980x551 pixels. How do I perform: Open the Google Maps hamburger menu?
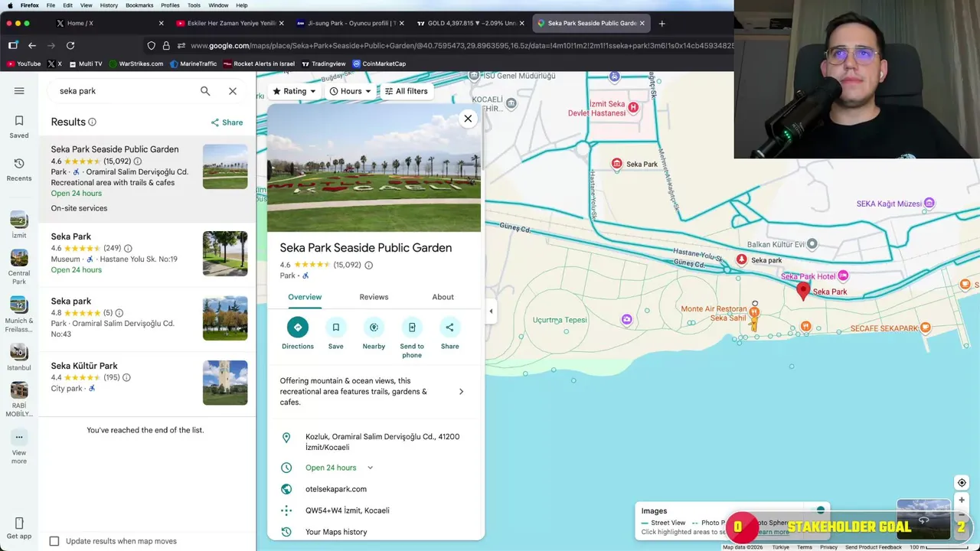(x=19, y=91)
